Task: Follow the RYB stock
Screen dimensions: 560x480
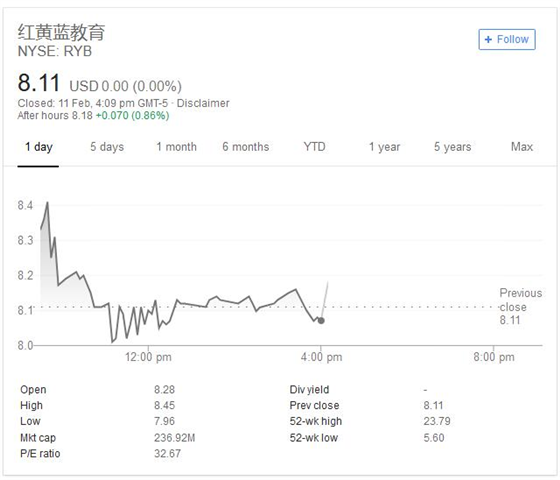Action: click(507, 39)
